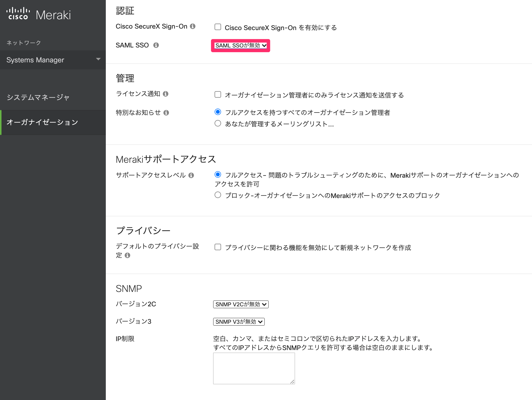The height and width of the screenshot is (400, 532).
Task: Click the バージョン3 label
Action: (x=134, y=321)
